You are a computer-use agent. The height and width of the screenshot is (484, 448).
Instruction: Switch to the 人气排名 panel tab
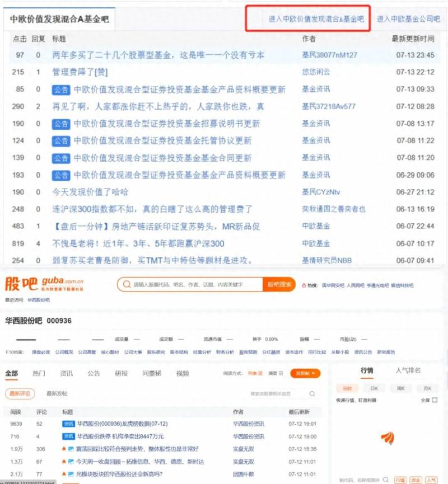click(408, 370)
